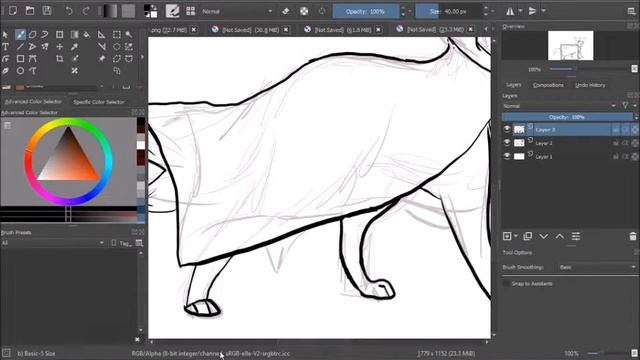Close the png document tab
The image size is (640, 360).
pos(194,29)
